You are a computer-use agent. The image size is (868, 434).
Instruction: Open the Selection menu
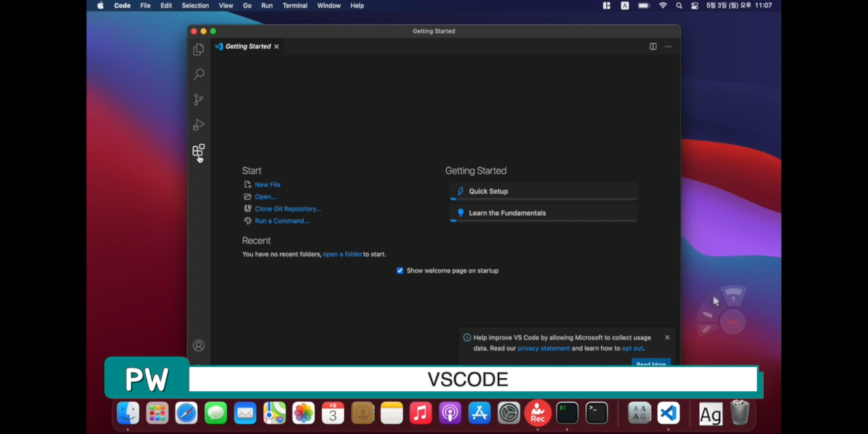click(x=195, y=5)
